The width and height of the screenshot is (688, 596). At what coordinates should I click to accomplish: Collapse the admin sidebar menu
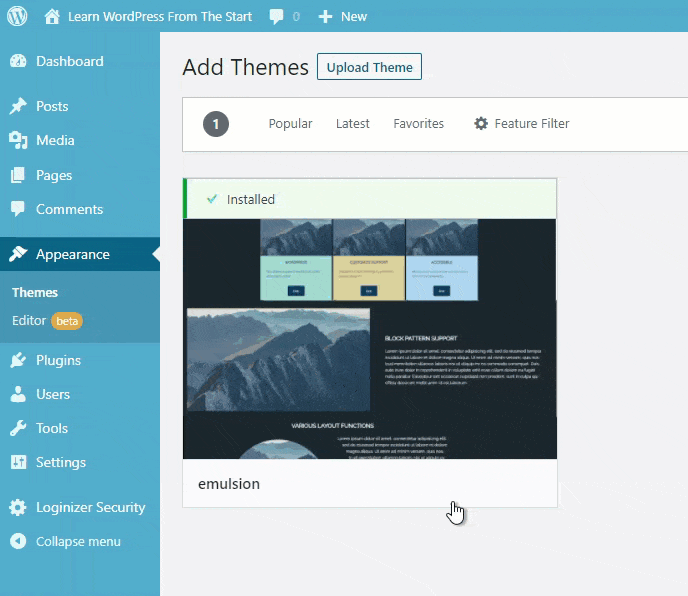[80, 541]
